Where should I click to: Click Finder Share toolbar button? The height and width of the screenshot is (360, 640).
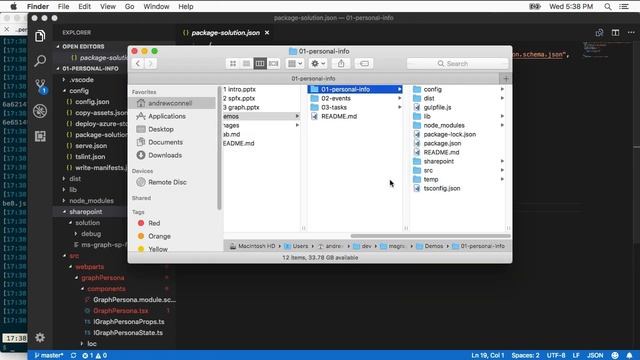tap(341, 64)
